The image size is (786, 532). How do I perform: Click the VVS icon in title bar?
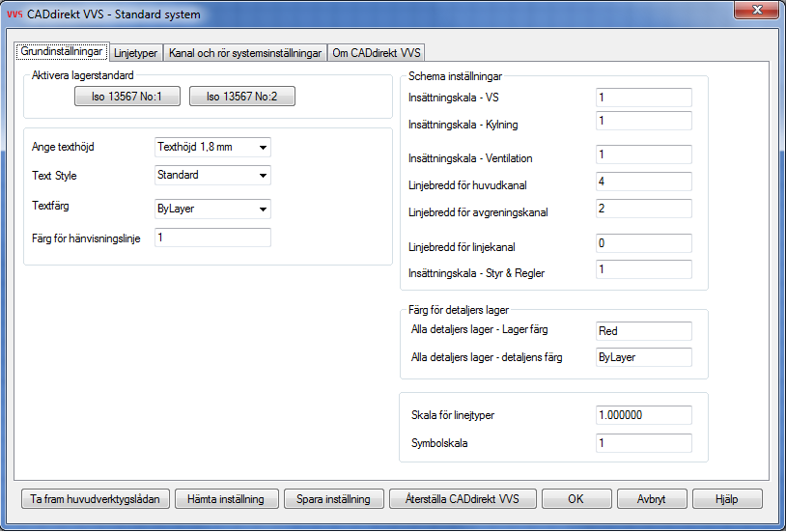coord(14,14)
